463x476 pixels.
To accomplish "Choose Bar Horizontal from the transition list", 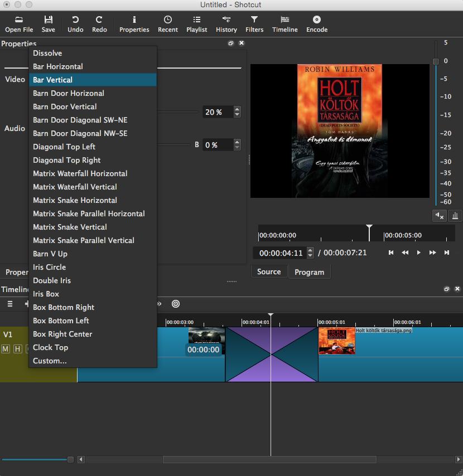I will click(93, 66).
